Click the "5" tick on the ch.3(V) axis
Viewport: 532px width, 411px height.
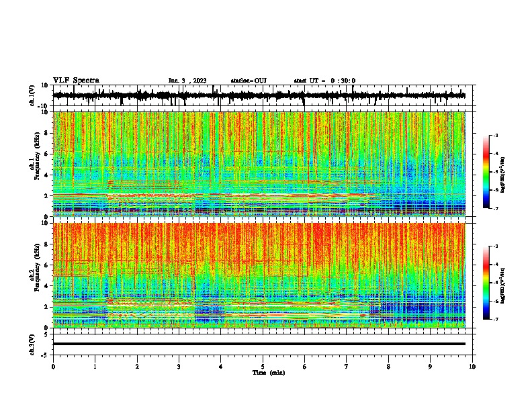tap(47, 334)
